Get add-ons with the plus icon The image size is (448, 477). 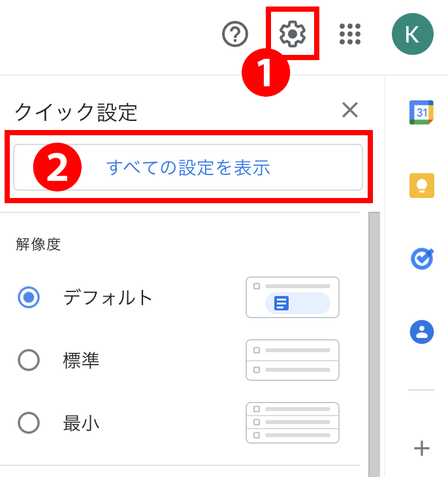(421, 448)
